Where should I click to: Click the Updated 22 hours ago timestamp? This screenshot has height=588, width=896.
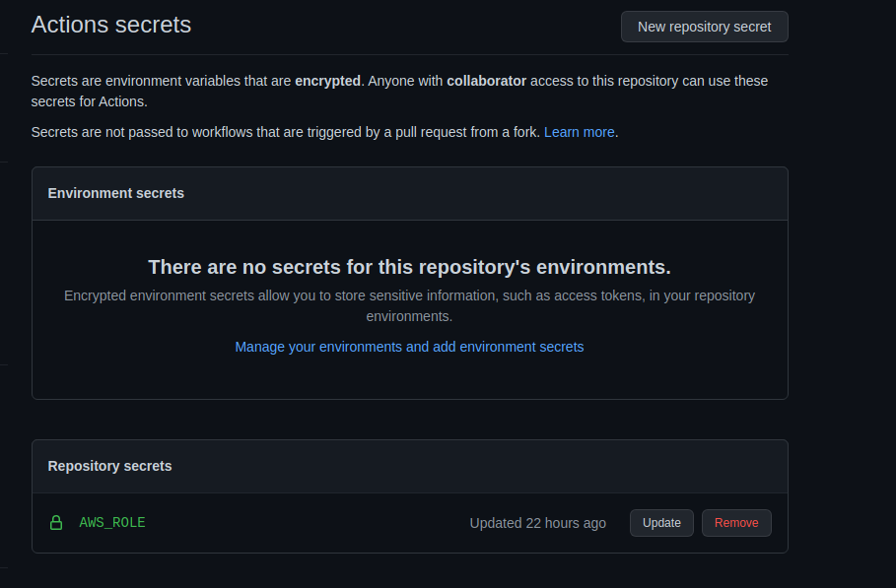(537, 523)
